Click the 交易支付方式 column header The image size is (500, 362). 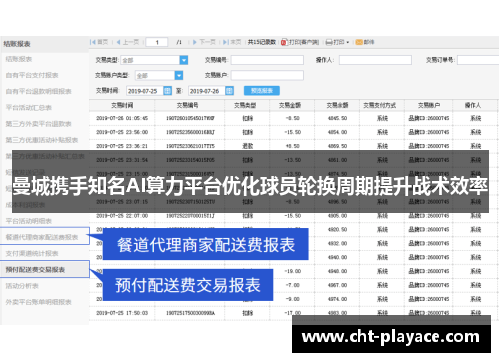point(380,105)
